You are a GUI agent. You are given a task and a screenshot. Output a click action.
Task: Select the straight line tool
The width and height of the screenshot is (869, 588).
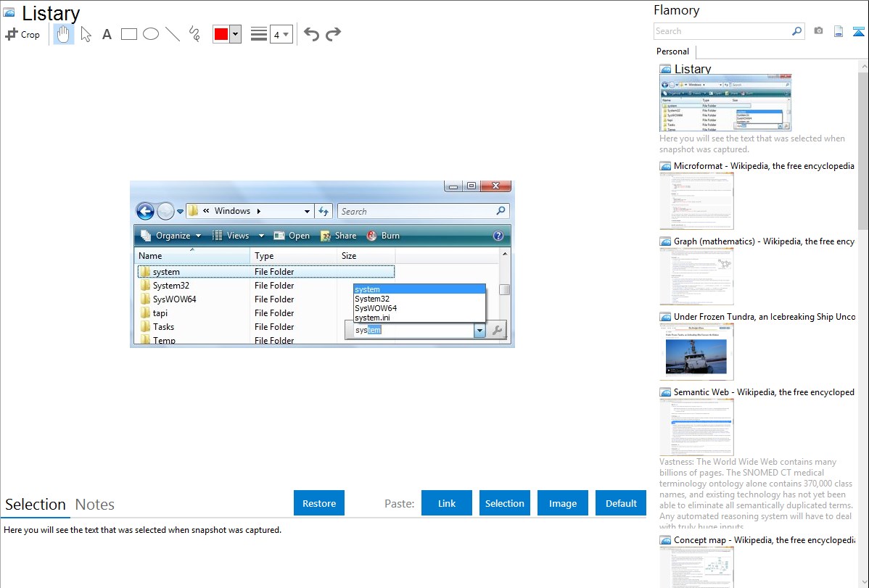(x=173, y=34)
